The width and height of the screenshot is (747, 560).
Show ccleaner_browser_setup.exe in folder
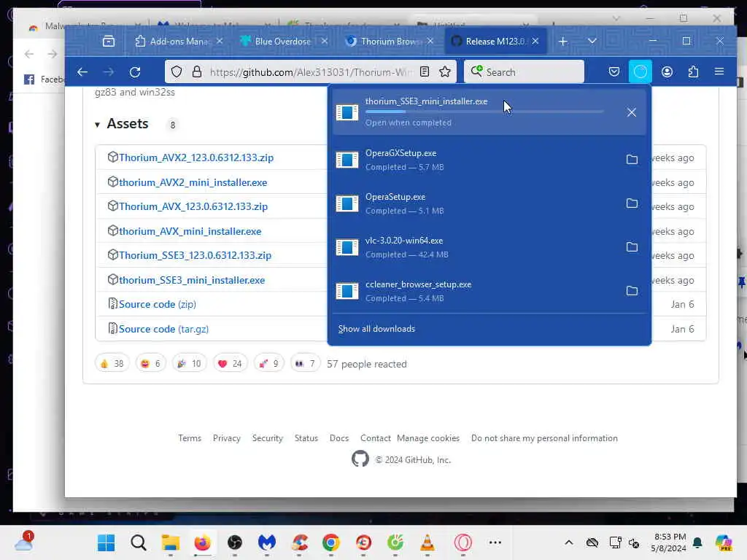(x=632, y=291)
